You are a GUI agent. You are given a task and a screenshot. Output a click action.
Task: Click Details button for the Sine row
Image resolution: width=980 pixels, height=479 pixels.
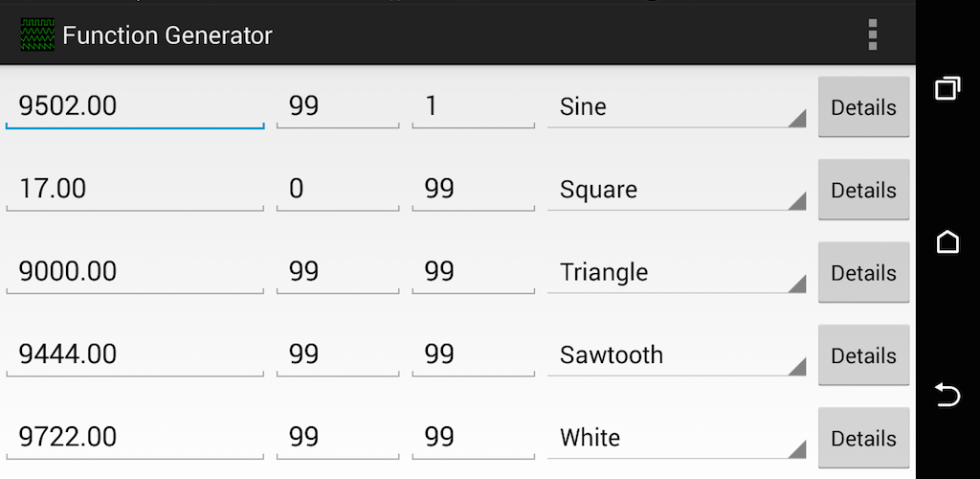coord(863,107)
